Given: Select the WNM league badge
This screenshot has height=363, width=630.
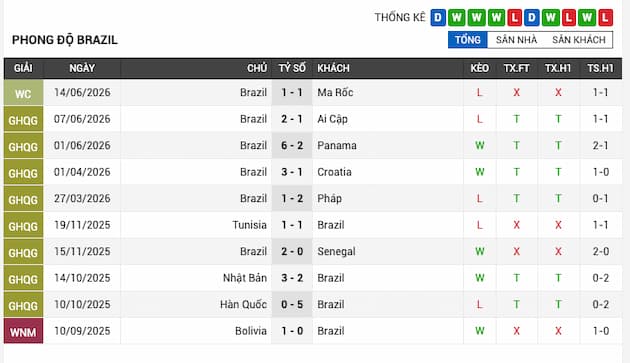Looking at the screenshot, I should 23,331.
